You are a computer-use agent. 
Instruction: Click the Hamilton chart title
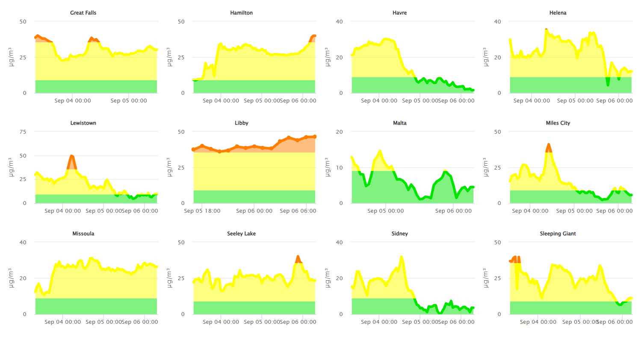point(241,13)
